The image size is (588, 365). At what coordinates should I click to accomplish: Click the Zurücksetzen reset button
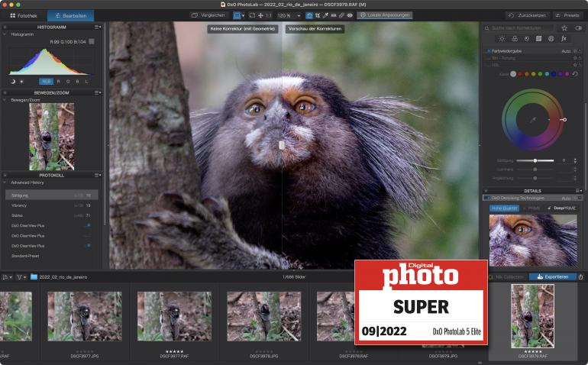coord(527,15)
